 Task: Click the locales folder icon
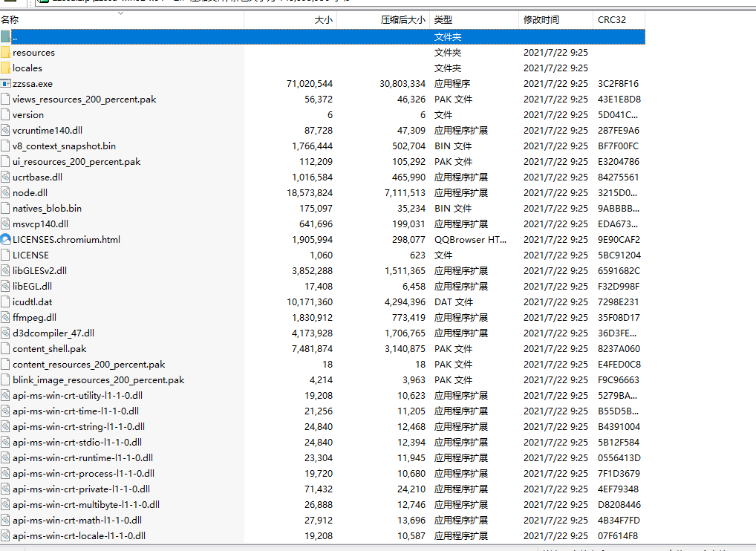(6, 68)
